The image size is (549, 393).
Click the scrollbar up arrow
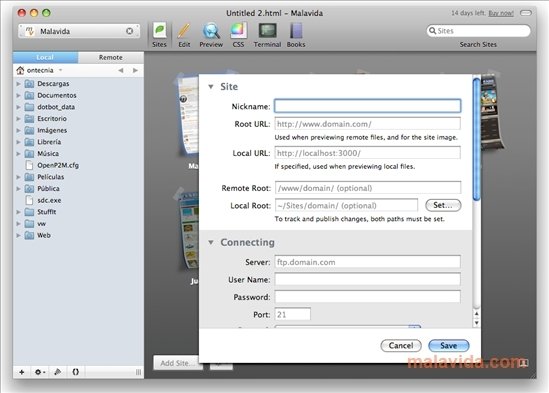[x=476, y=314]
